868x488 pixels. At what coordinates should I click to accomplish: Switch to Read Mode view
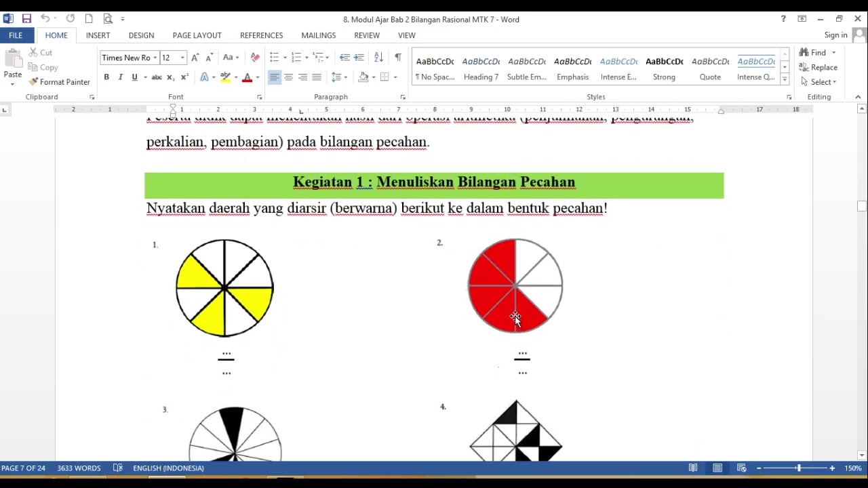[693, 468]
